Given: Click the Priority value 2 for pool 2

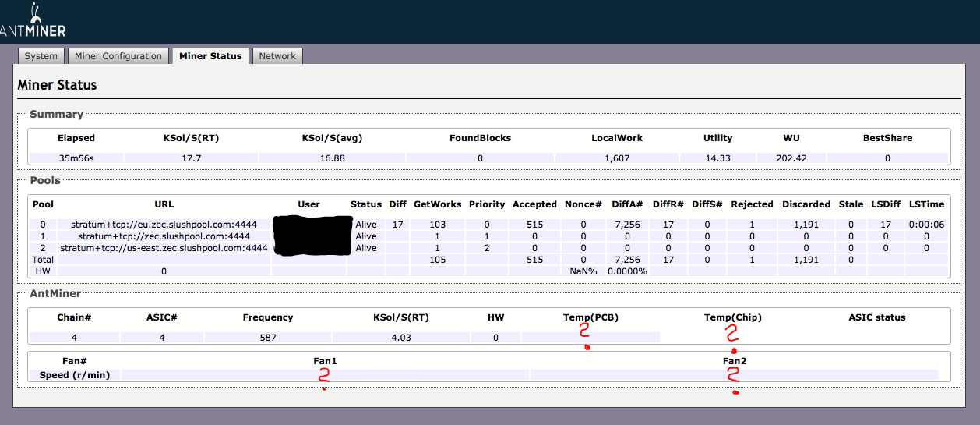Looking at the screenshot, I should [x=487, y=248].
